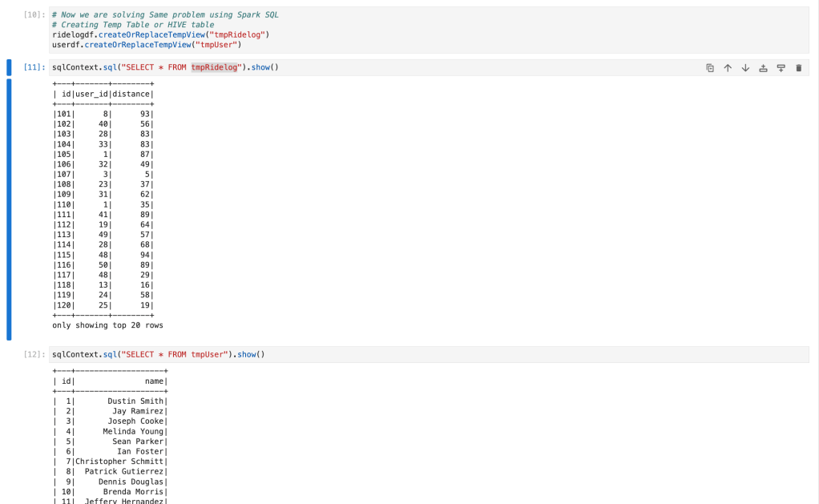Image resolution: width=819 pixels, height=504 pixels.
Task: Place cursor in cell 11 code editor
Action: 481,67
